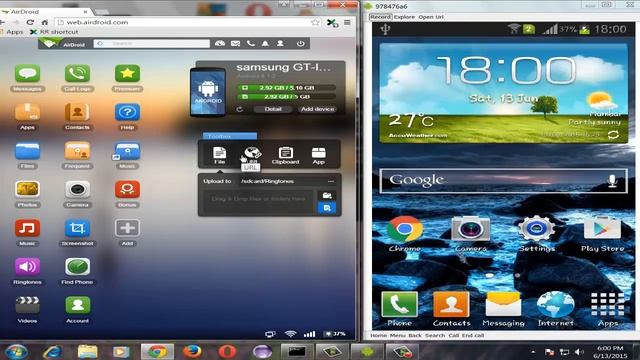Click the phone call icon in AirDroid toolbar

click(x=251, y=43)
